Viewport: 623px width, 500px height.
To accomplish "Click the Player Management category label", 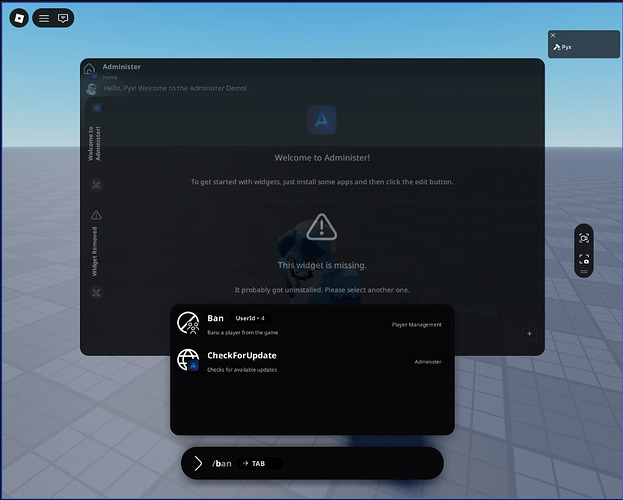I will [416, 325].
